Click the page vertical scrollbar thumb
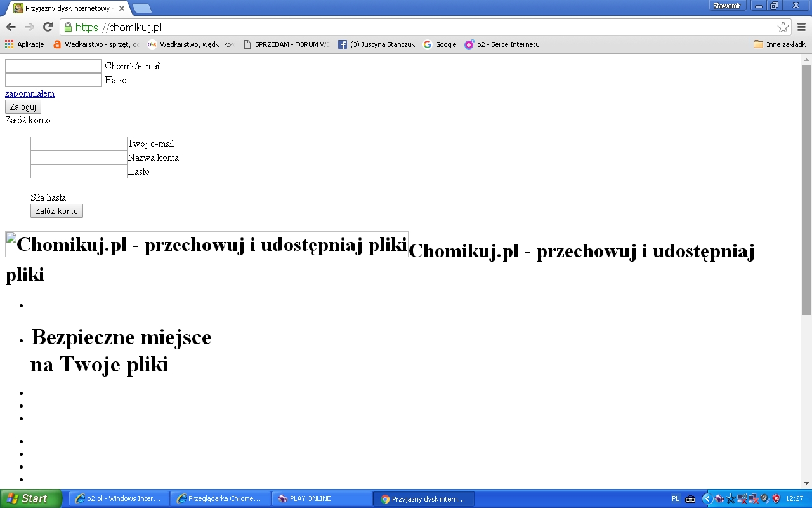 806,189
